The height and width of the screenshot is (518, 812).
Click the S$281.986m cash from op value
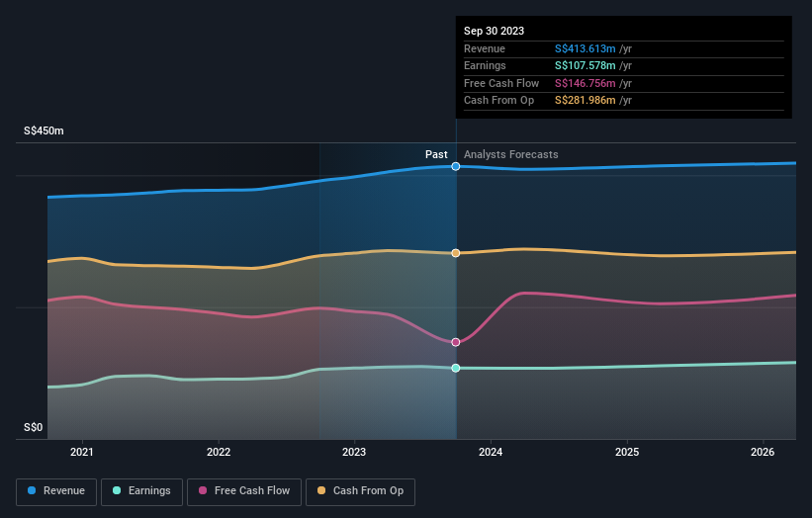(586, 101)
